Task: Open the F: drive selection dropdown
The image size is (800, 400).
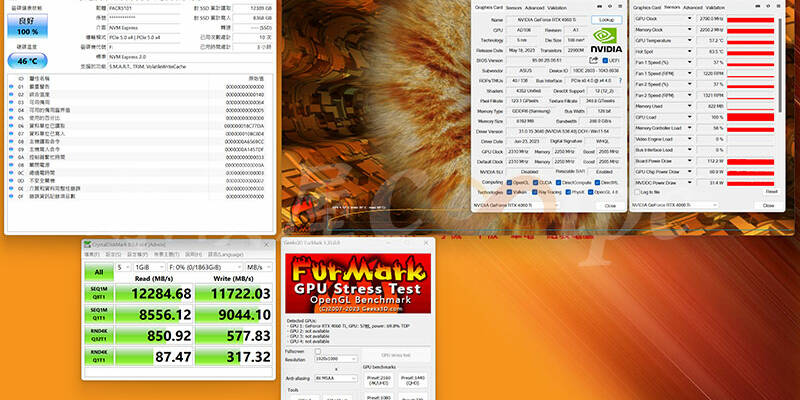Action: (x=205, y=267)
